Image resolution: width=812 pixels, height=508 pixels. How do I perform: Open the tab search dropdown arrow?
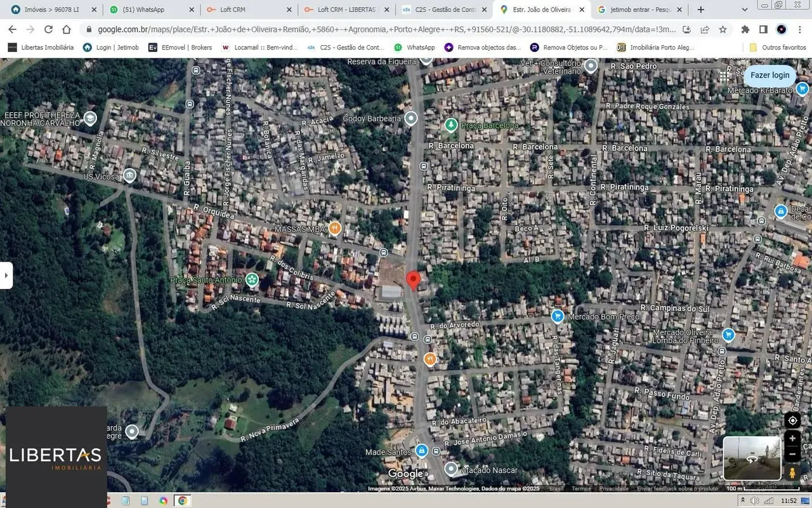point(743,10)
